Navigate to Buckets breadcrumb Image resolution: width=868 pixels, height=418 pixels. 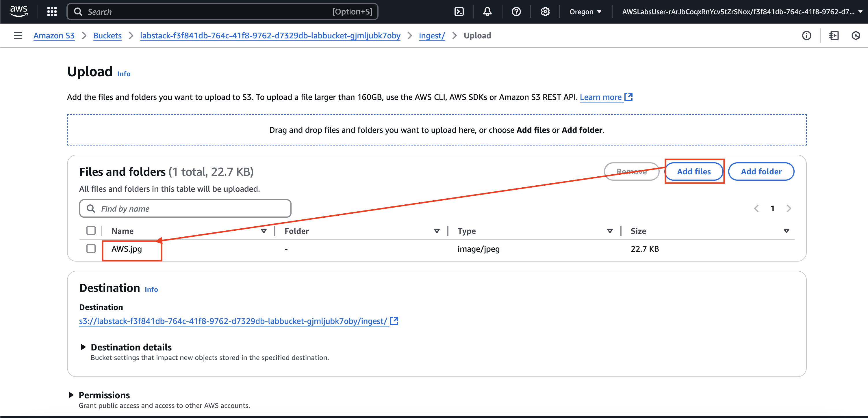[x=107, y=36]
